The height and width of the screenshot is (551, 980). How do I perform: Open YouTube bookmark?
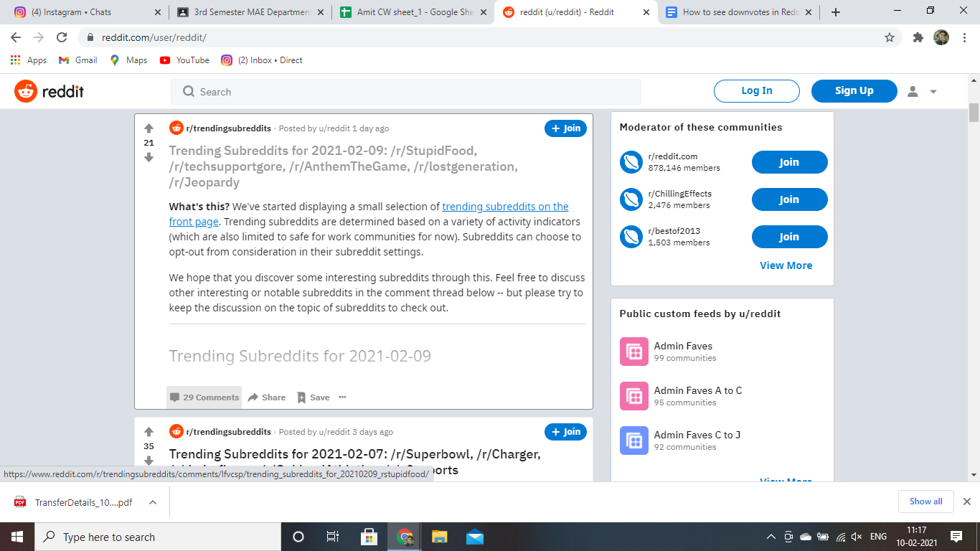tap(184, 60)
